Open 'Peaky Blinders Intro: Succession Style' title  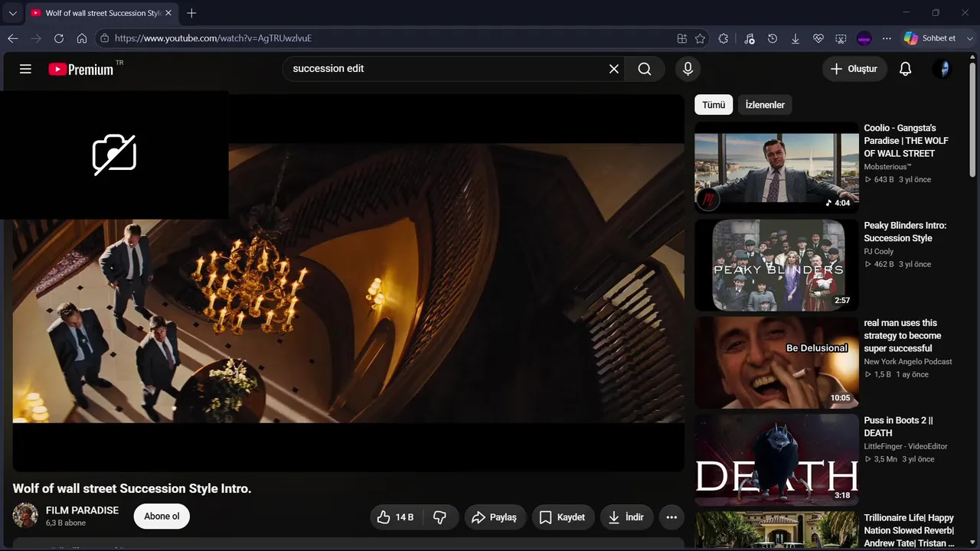[x=905, y=232]
